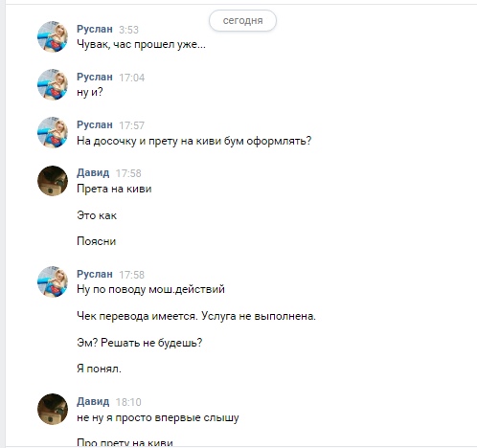Image resolution: width=477 pixels, height=448 pixels.
Task: Select the message "Чувак, час прошел уже..."
Action: tap(141, 44)
